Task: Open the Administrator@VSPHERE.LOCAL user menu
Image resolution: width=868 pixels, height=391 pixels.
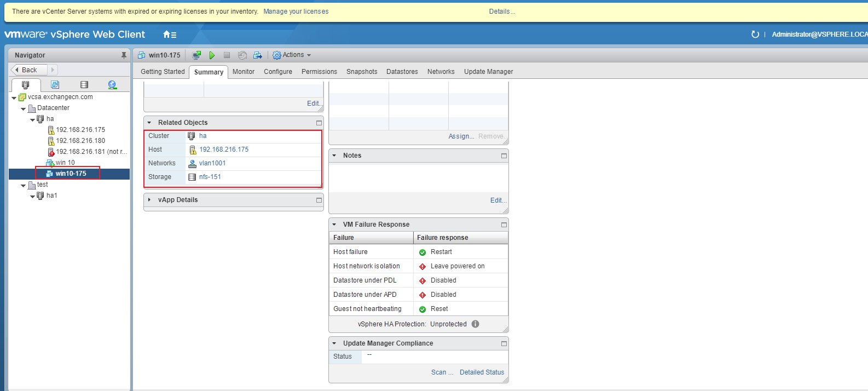Action: [819, 34]
